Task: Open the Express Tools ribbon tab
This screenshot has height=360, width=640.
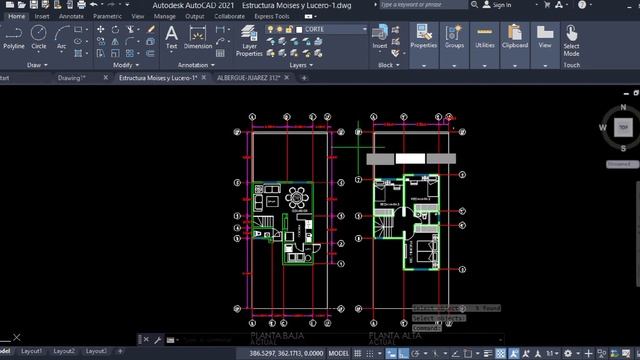Action: pyautogui.click(x=272, y=16)
